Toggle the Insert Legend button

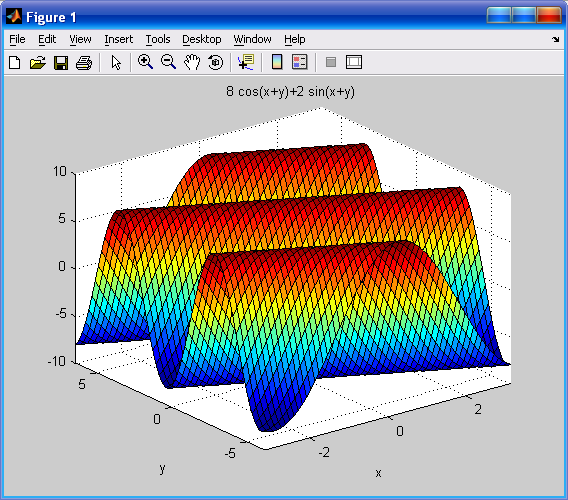coord(300,62)
